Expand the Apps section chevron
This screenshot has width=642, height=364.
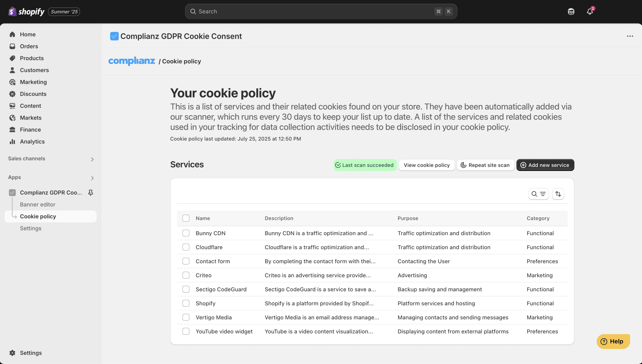point(92,178)
